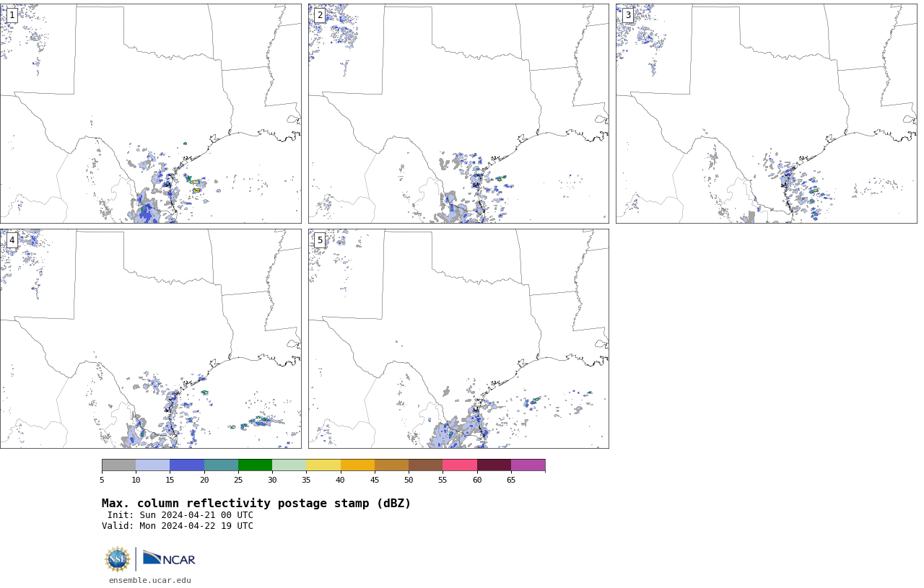The width and height of the screenshot is (924, 588).
Task: Click the tan-brown 45-50 dBZ swatch
Action: 391,465
